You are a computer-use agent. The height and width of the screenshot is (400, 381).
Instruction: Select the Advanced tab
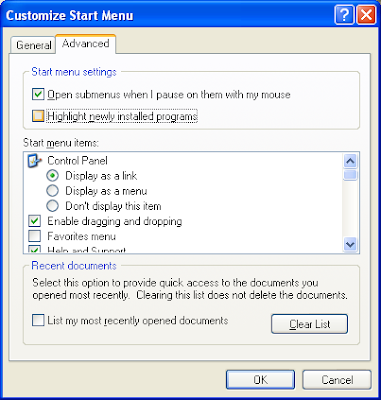pos(86,44)
